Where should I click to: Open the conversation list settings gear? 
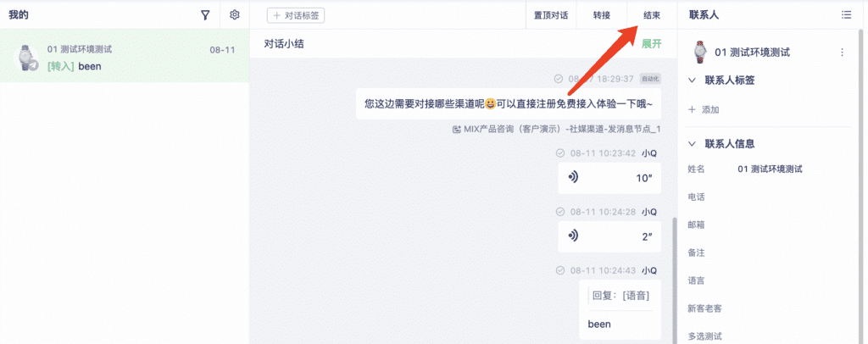[235, 15]
